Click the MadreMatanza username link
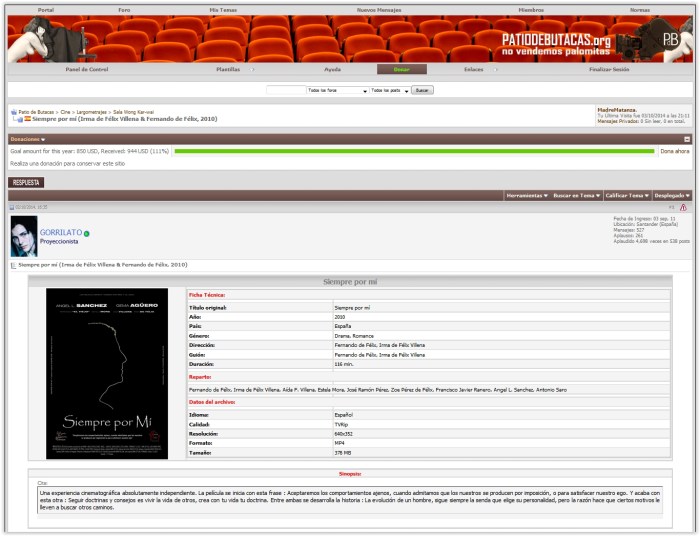 tap(617, 110)
